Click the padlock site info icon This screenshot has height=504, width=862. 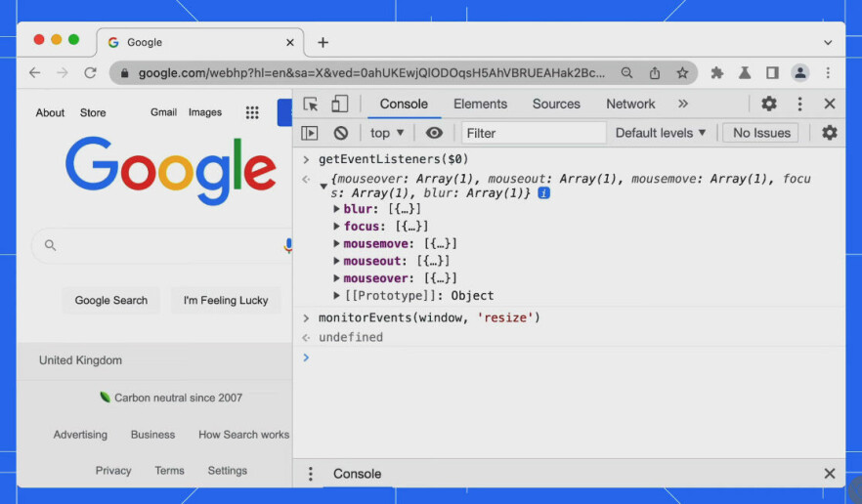coord(125,73)
